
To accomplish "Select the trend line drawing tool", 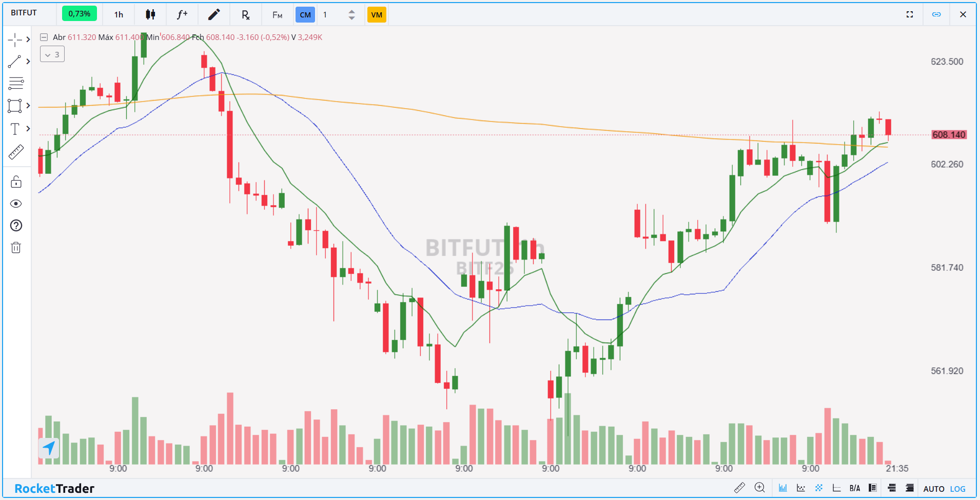I will pyautogui.click(x=15, y=62).
